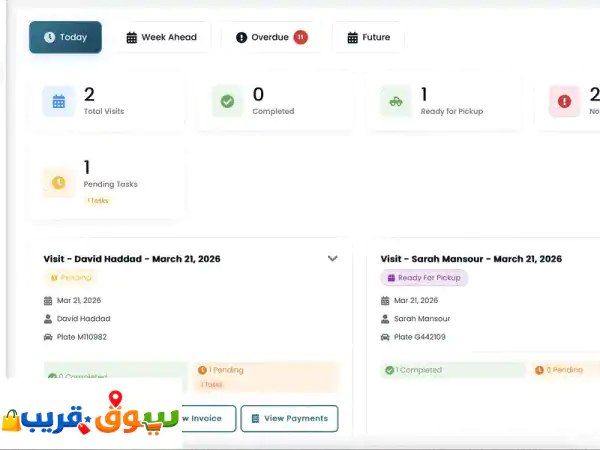Click the Ready For Pickup status badge
The height and width of the screenshot is (450, 600).
424,277
